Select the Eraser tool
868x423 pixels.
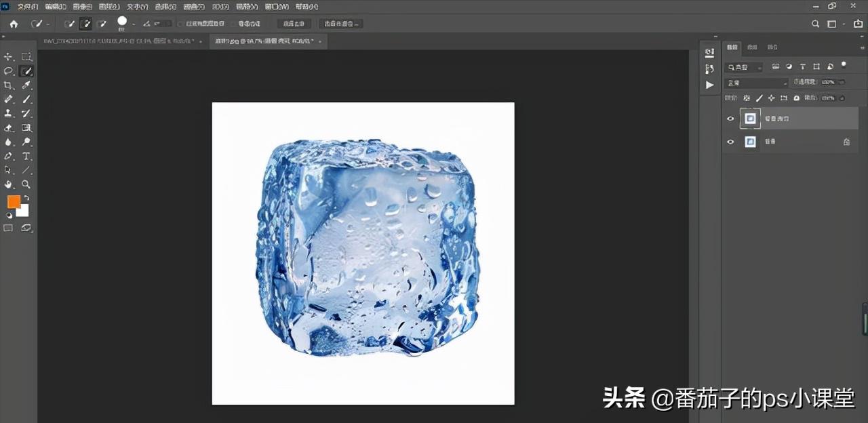9,128
